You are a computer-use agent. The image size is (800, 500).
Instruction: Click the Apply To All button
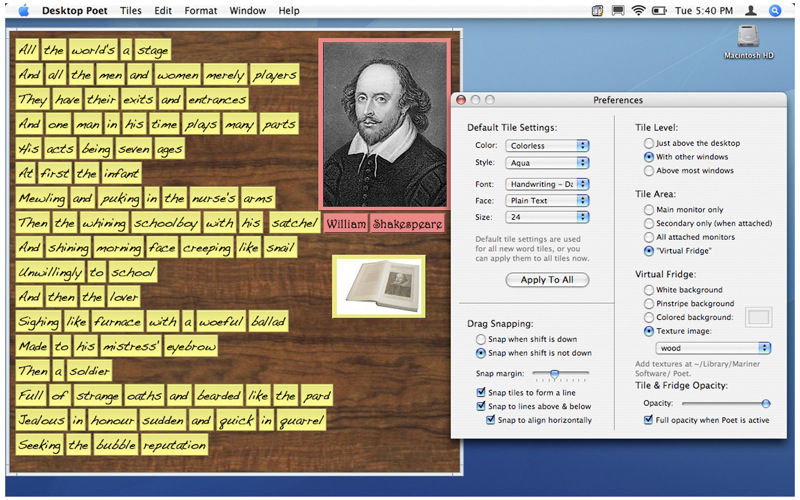tap(547, 280)
